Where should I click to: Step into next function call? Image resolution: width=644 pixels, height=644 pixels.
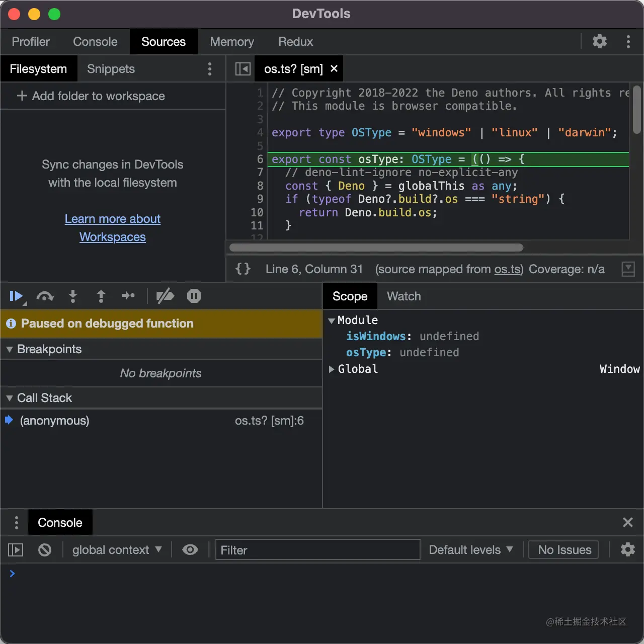point(73,296)
